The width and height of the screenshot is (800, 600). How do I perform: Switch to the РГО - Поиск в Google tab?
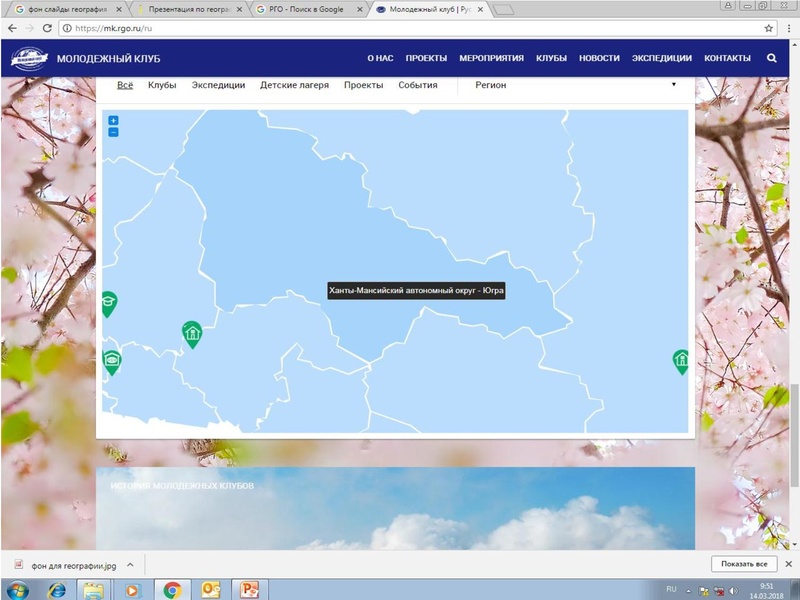[305, 9]
